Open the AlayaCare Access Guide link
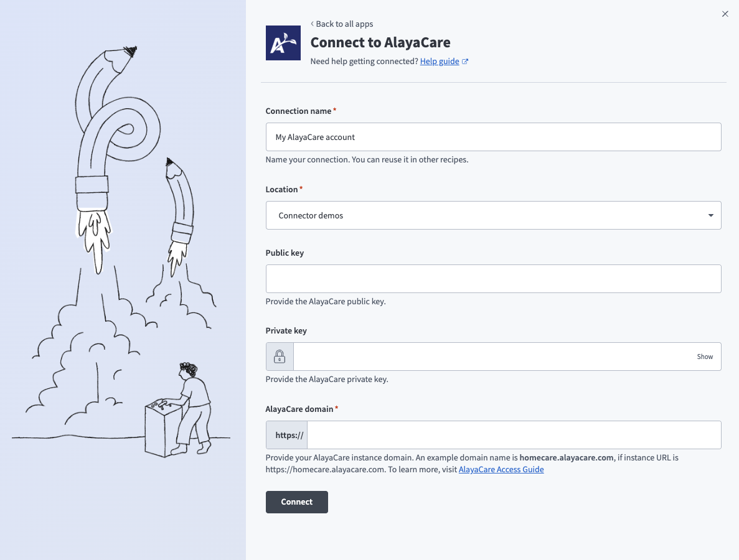 pyautogui.click(x=501, y=470)
